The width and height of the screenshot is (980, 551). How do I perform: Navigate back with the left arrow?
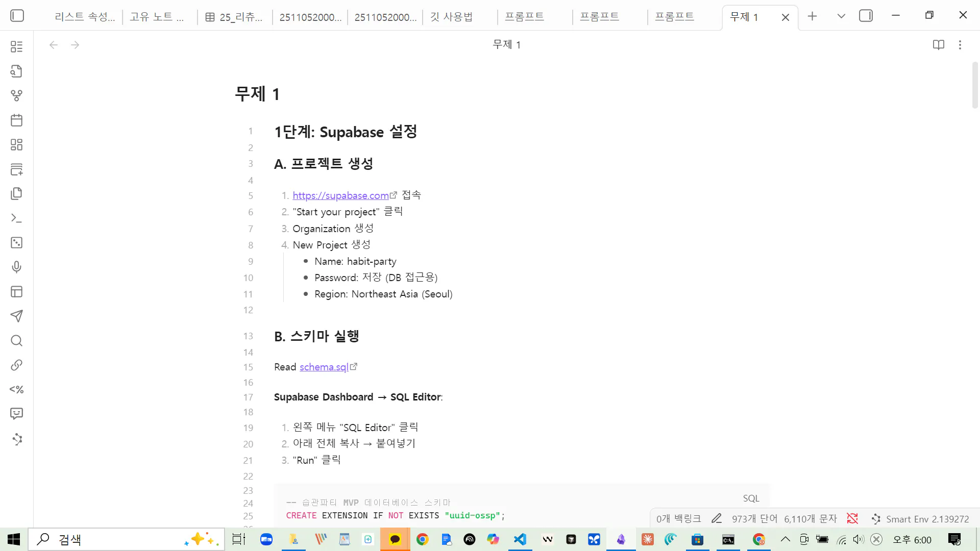(54, 45)
